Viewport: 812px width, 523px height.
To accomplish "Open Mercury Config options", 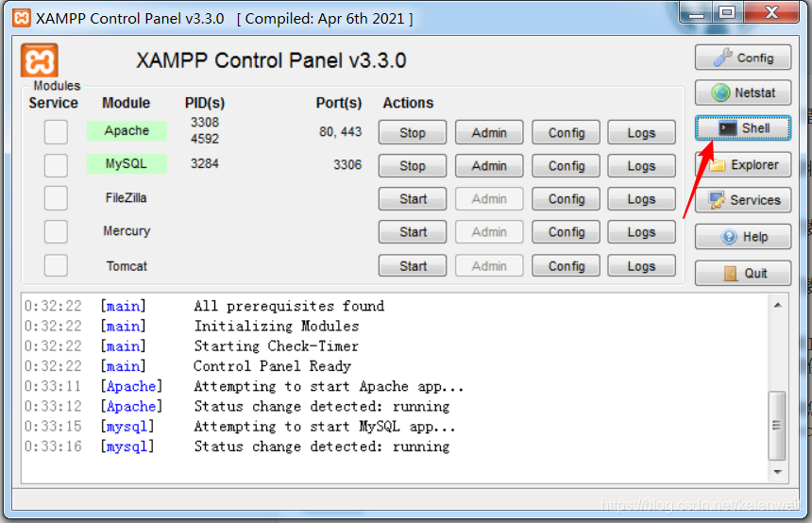I will (566, 232).
